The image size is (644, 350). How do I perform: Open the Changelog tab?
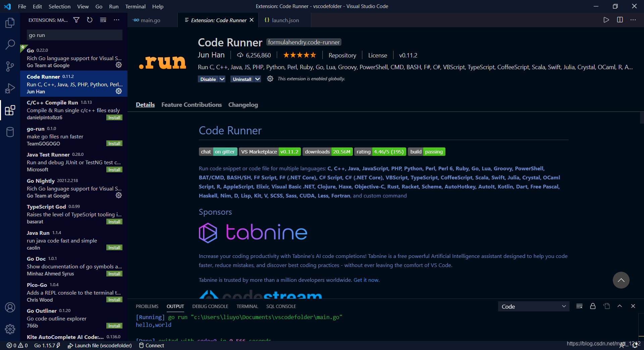pyautogui.click(x=243, y=105)
